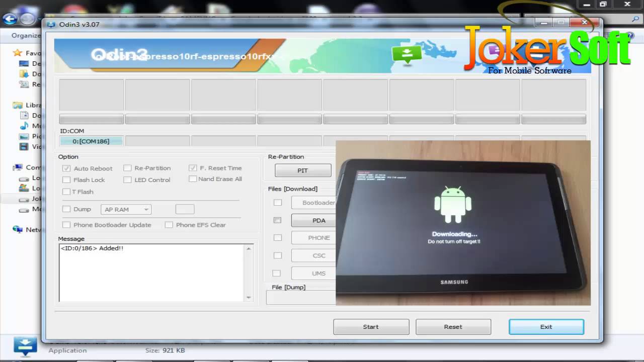Click the Organize menu in Explorer
Viewport: 644px width, 362px height.
coord(26,36)
